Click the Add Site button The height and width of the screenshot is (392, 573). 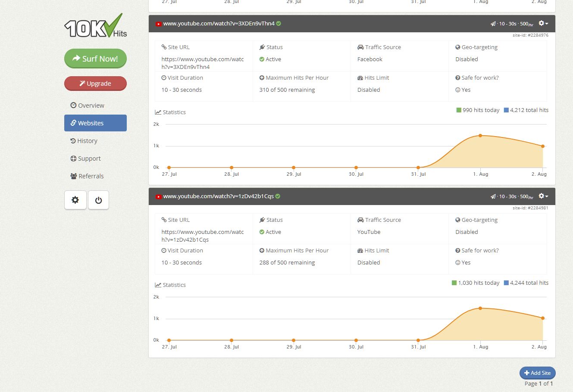tap(537, 373)
